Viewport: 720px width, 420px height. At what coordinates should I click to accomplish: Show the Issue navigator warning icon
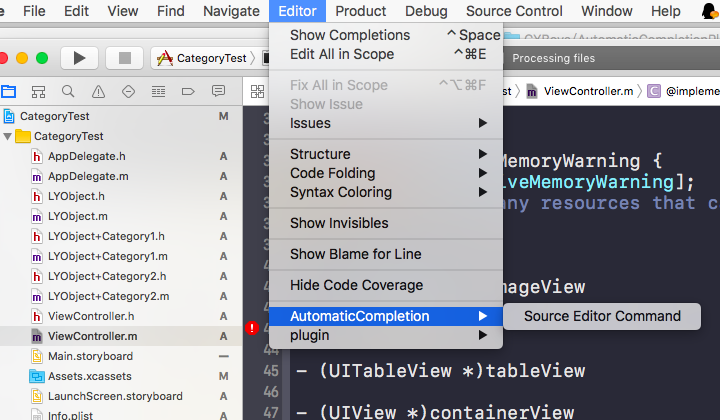98,91
